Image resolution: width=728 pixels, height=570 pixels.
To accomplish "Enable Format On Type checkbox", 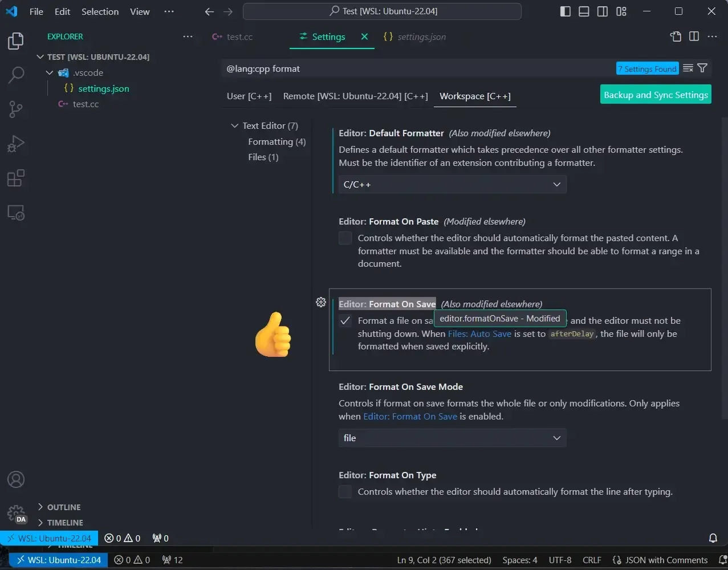I will point(345,491).
